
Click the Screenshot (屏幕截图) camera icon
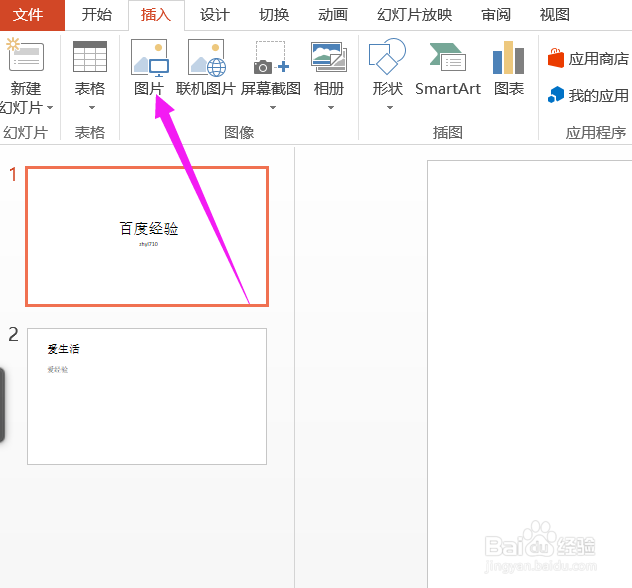(271, 58)
